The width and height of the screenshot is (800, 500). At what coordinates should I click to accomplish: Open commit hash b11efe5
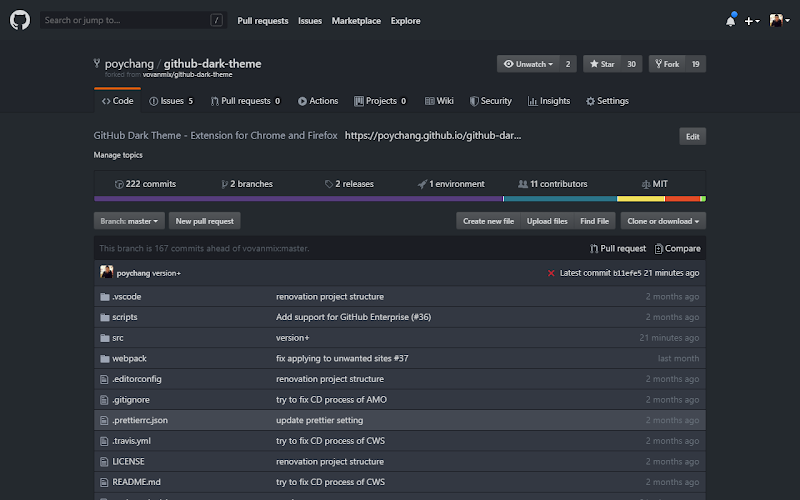(x=627, y=273)
